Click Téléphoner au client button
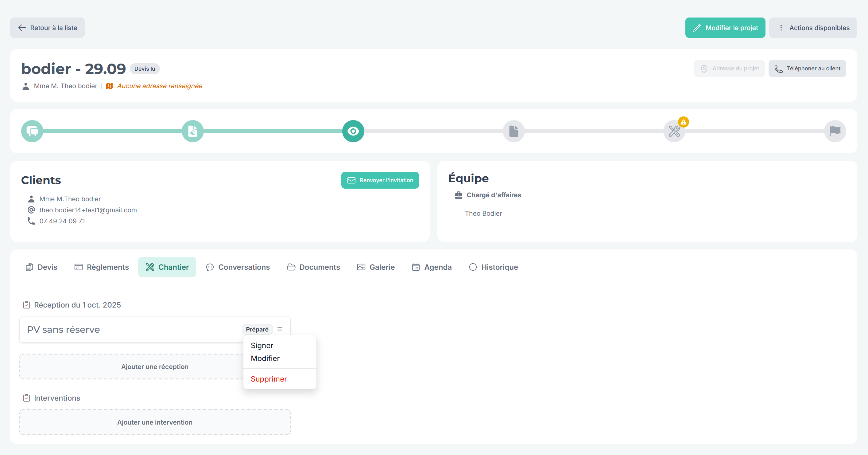The image size is (868, 455). 807,69
